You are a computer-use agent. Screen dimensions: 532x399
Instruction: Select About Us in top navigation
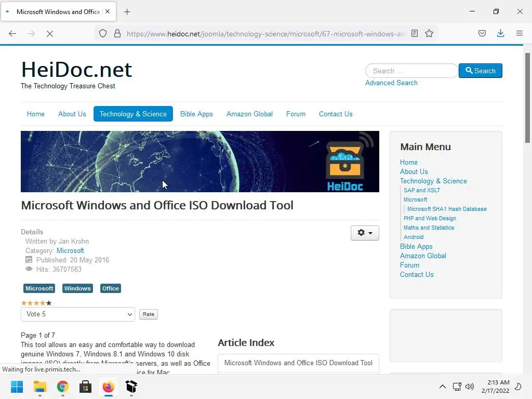(x=72, y=114)
